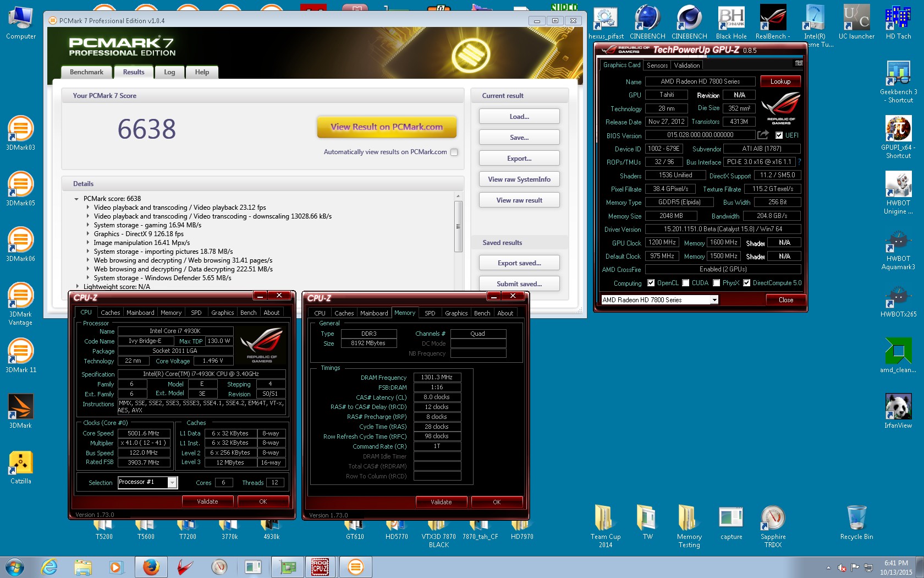Expand the Image manipulation entry
Viewport: 924px width, 578px height.
(x=88, y=243)
